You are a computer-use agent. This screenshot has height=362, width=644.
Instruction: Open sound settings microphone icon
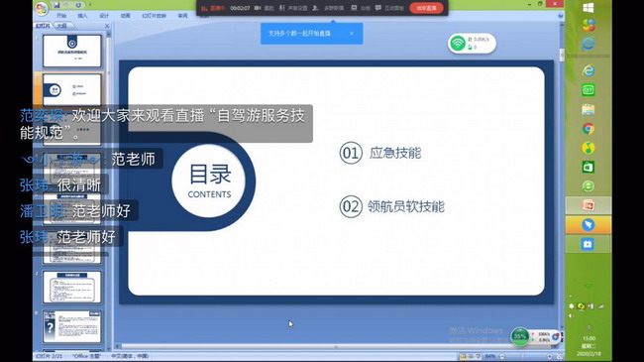281,8
